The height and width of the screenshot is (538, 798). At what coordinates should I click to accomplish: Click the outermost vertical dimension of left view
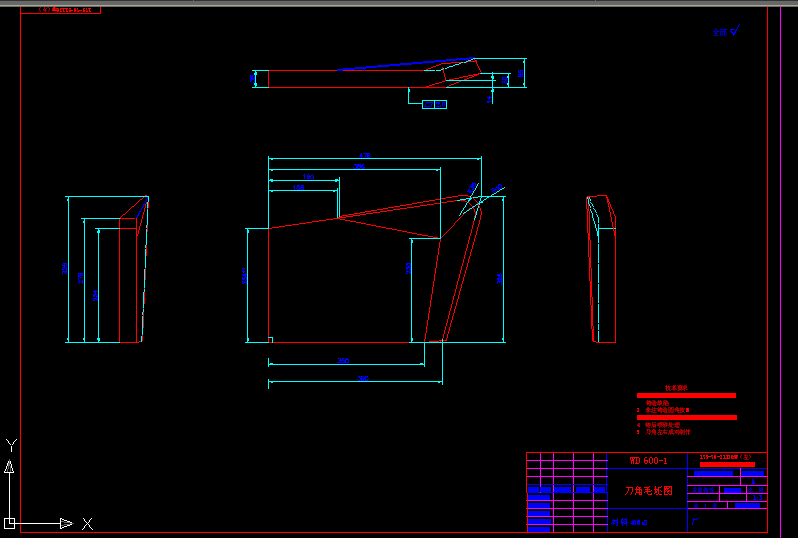pyautogui.click(x=66, y=268)
